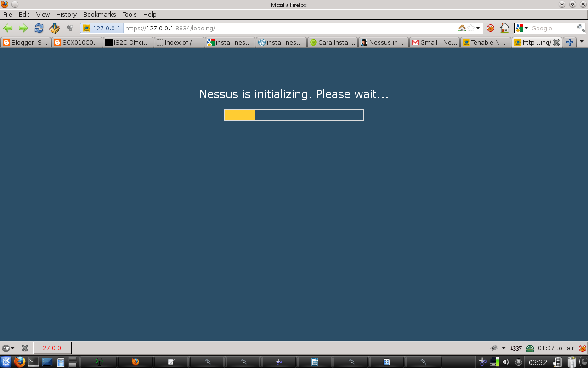
Task: Open the network monitor tray icon
Action: tap(494, 362)
